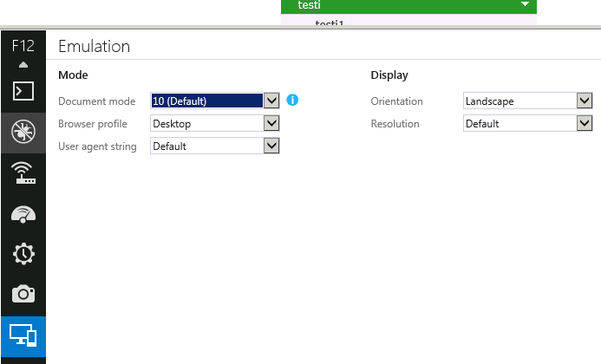The image size is (601, 364).
Task: Select the testi1 list item
Action: pyautogui.click(x=330, y=23)
